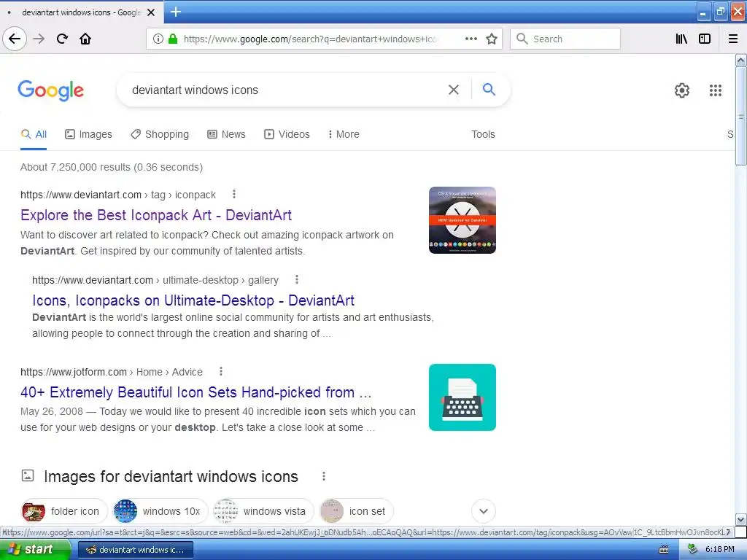
Task: Open 40+ Extremely Beautiful Icon Sets link
Action: [x=196, y=392]
